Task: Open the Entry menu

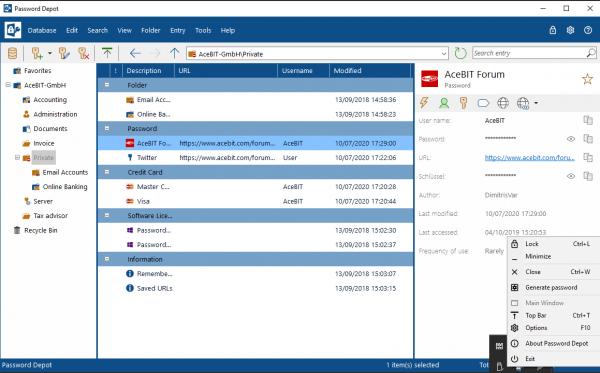Action: tap(178, 30)
